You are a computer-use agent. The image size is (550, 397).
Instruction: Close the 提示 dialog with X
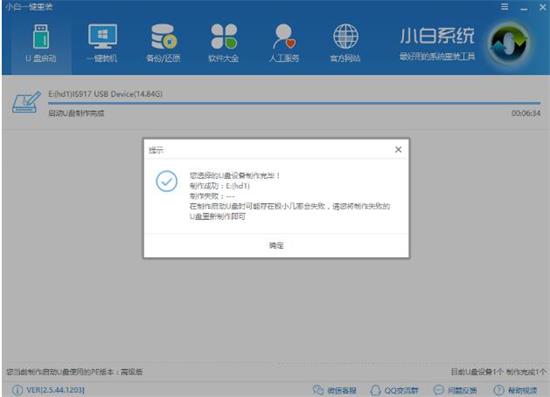tap(398, 150)
